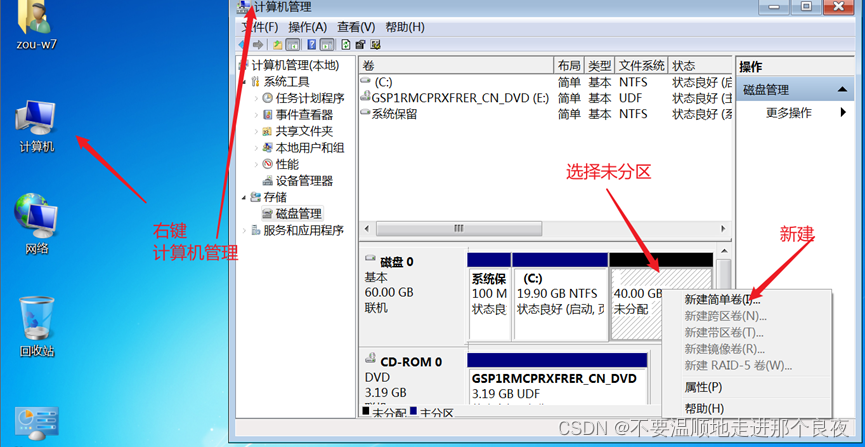Open the 文件(F) menu

tap(260, 27)
